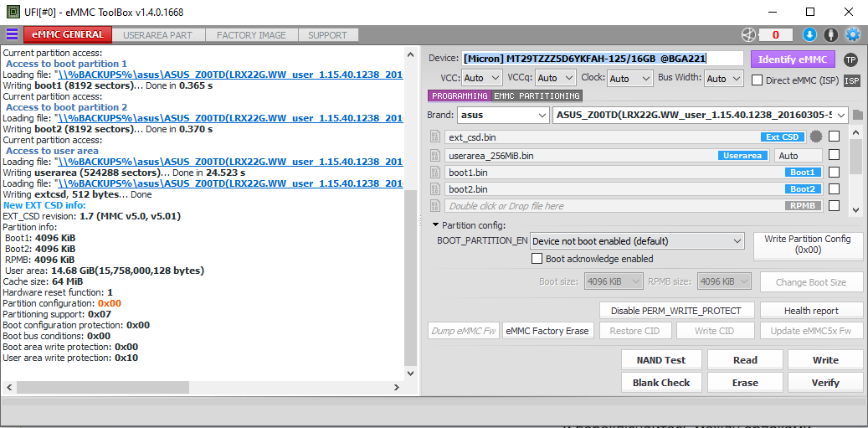The width and height of the screenshot is (868, 428).
Task: Start the NAND Test
Action: [661, 360]
